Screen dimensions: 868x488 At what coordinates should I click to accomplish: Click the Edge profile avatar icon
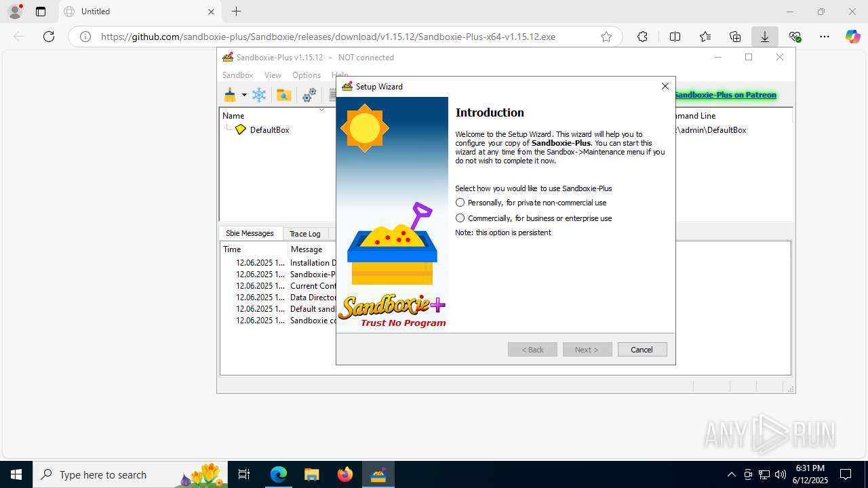click(15, 12)
